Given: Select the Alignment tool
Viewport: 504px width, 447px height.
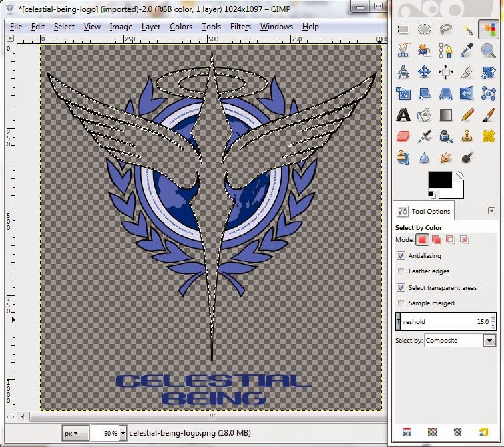Looking at the screenshot, I should click(x=446, y=72).
